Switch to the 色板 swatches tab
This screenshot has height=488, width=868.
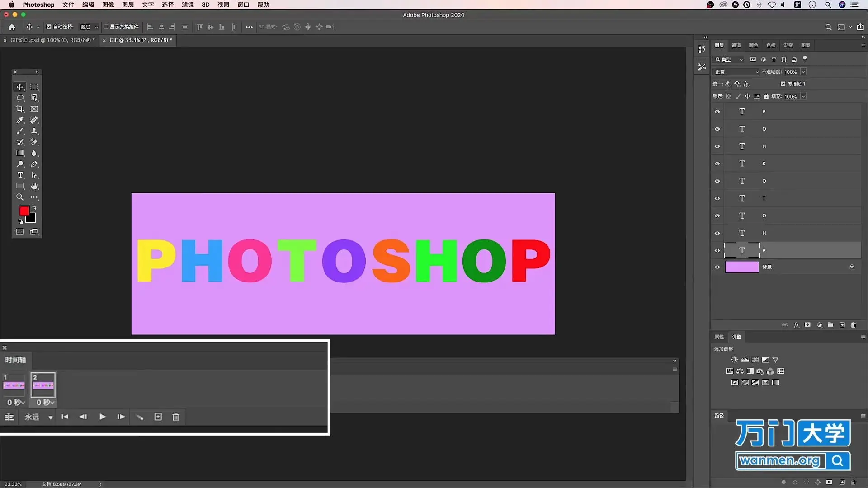(x=771, y=45)
